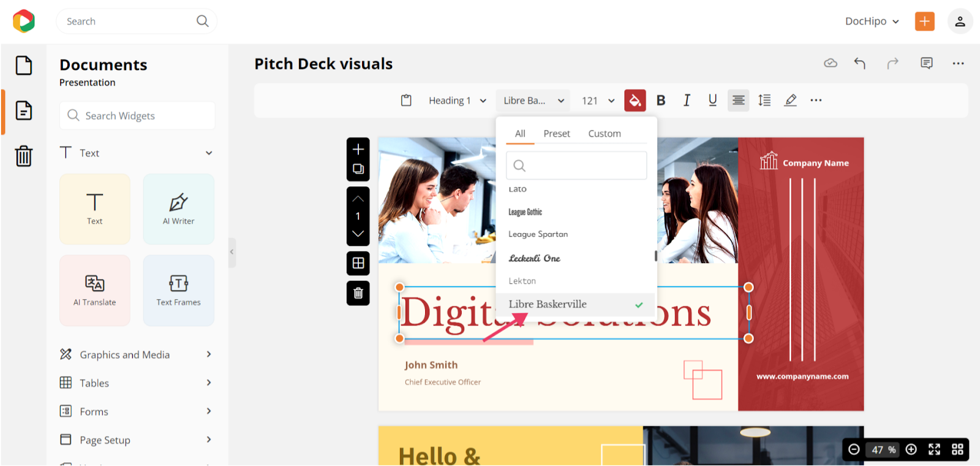
Task: Click the undo arrow icon
Action: point(860,63)
